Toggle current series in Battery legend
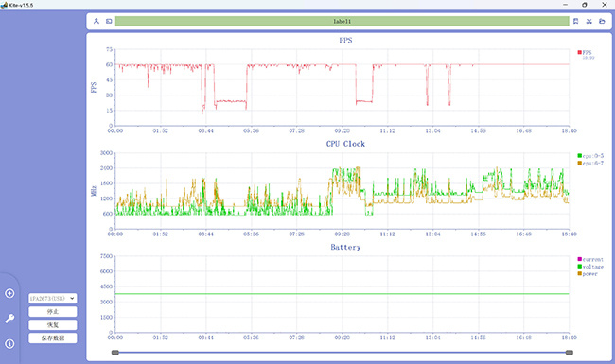This screenshot has width=615, height=364. pos(590,259)
